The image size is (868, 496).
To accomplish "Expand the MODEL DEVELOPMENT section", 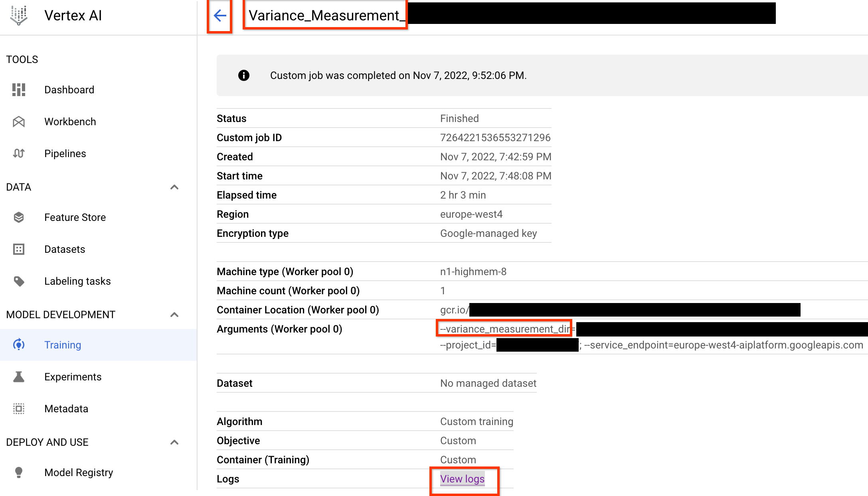I will point(174,315).
